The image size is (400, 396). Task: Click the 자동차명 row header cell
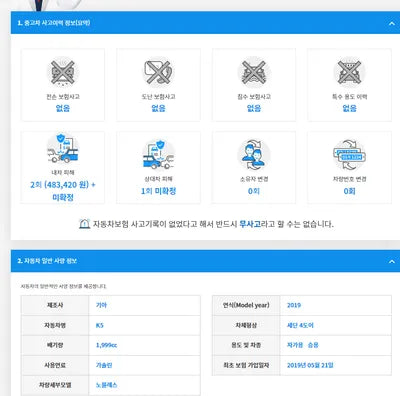click(x=55, y=325)
